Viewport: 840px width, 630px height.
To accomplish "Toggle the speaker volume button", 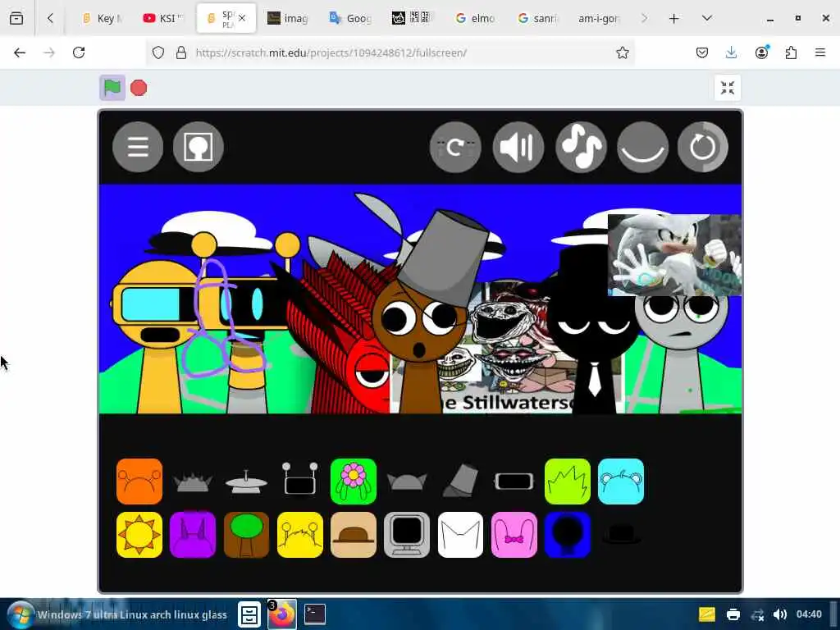I will (x=518, y=148).
